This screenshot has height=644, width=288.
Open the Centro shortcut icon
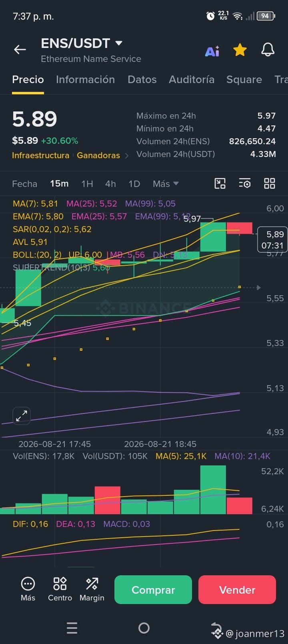[x=60, y=589]
